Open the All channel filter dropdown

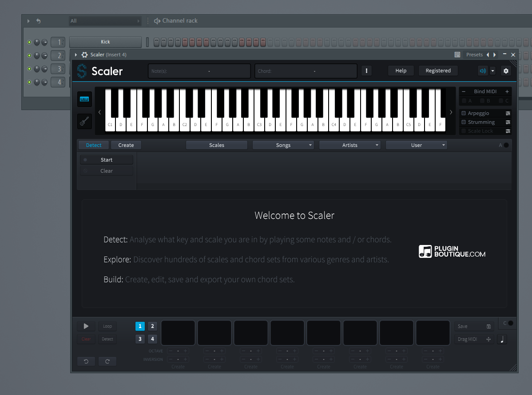pyautogui.click(x=105, y=21)
